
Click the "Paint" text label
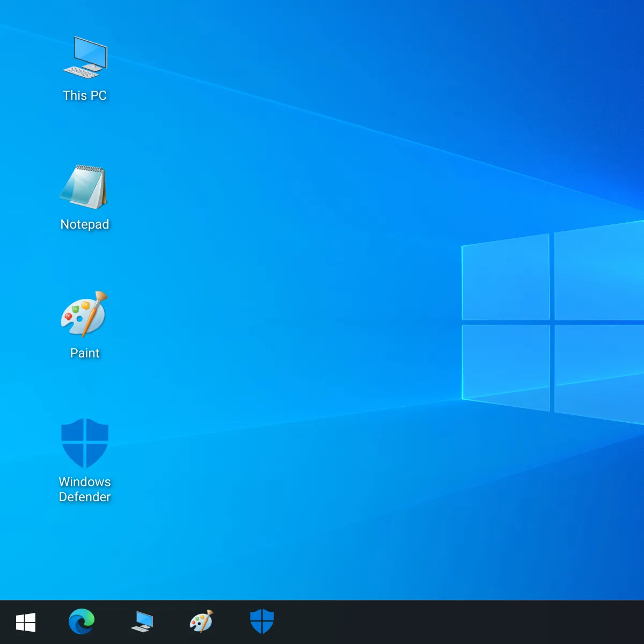tap(85, 353)
